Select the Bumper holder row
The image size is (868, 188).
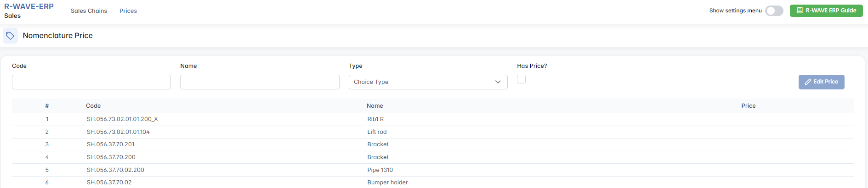pyautogui.click(x=387, y=182)
